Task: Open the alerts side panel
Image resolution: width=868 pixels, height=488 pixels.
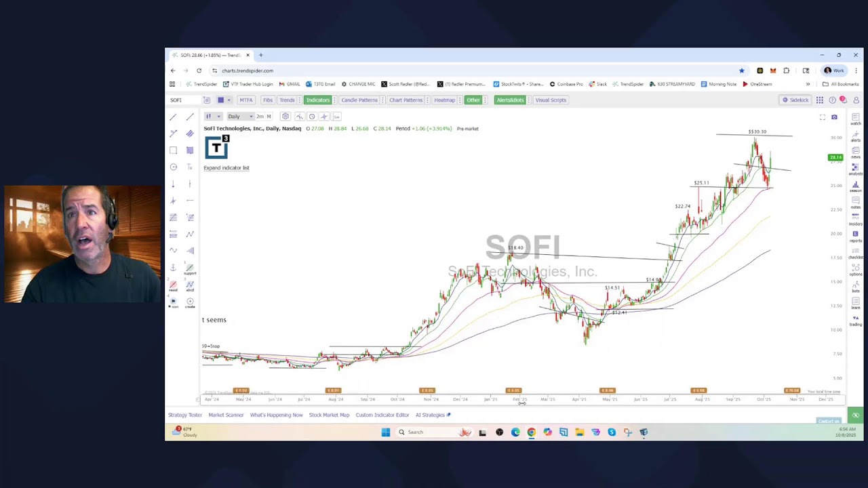Action: (856, 136)
